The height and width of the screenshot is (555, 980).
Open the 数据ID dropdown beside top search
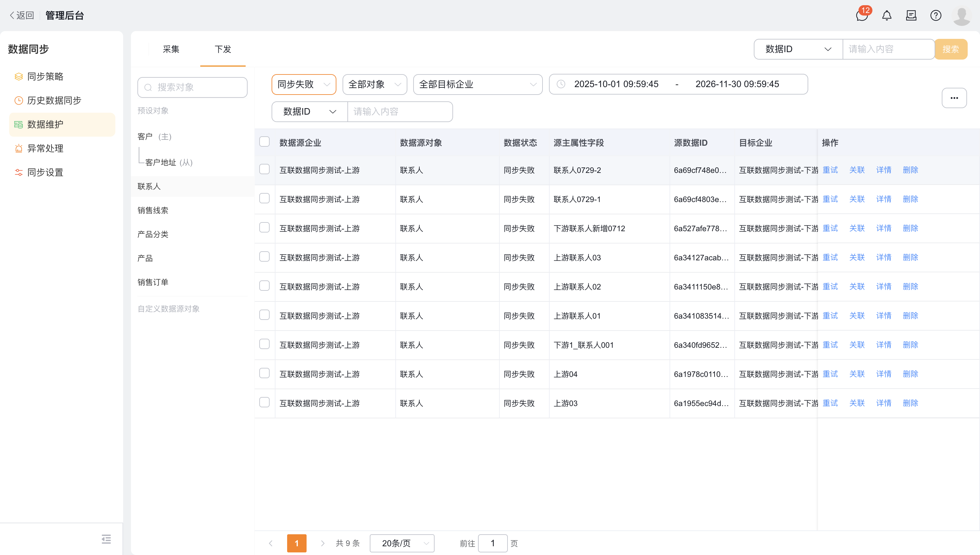798,49
